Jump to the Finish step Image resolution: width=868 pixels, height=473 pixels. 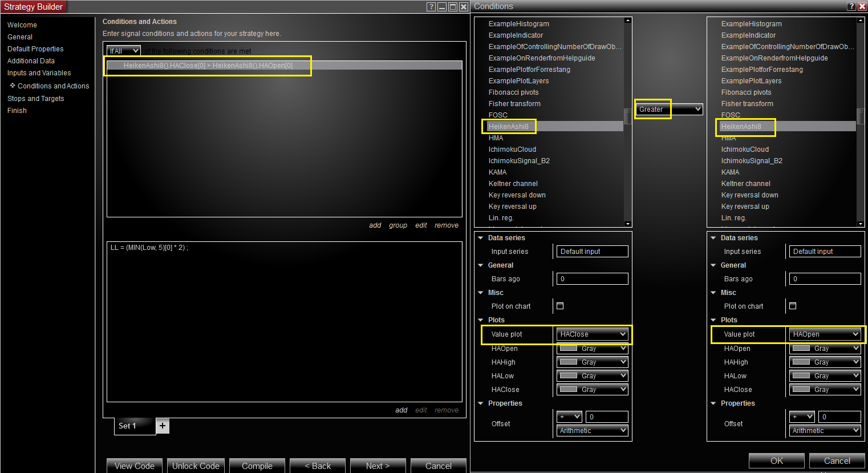[x=17, y=111]
